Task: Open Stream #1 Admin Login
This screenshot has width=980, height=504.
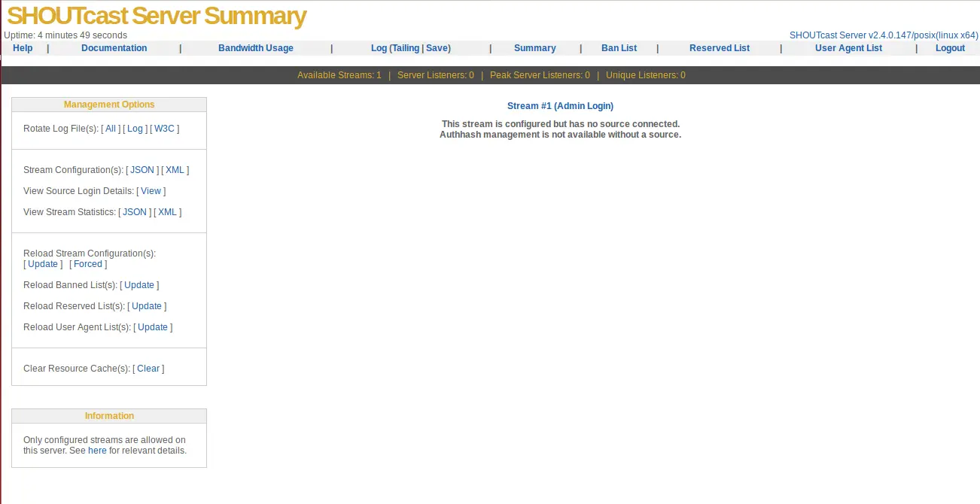Action: click(560, 106)
